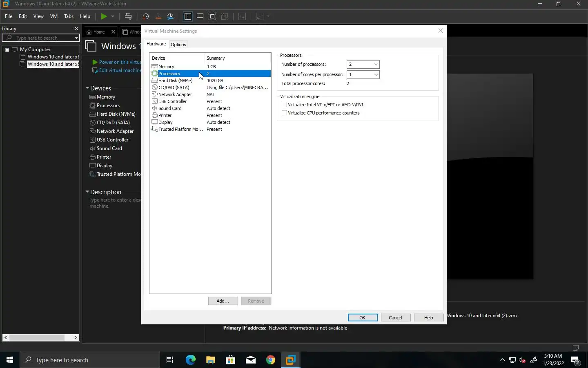Open the File menu
The height and width of the screenshot is (368, 588).
(9, 16)
